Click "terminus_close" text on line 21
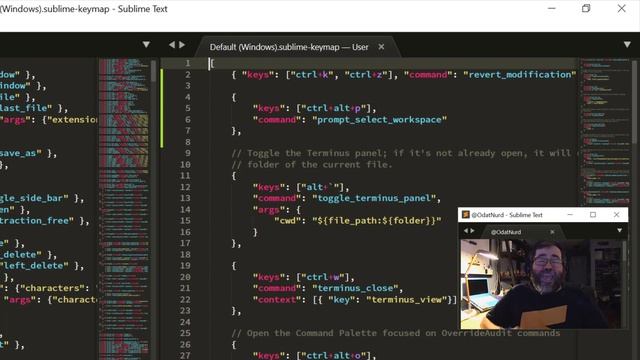This screenshot has height=360, width=640. click(355, 288)
